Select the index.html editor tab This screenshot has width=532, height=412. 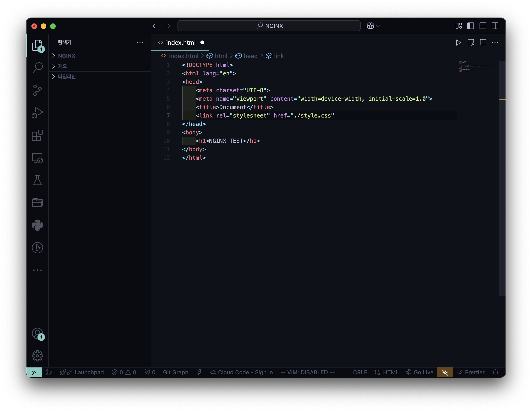coord(181,43)
